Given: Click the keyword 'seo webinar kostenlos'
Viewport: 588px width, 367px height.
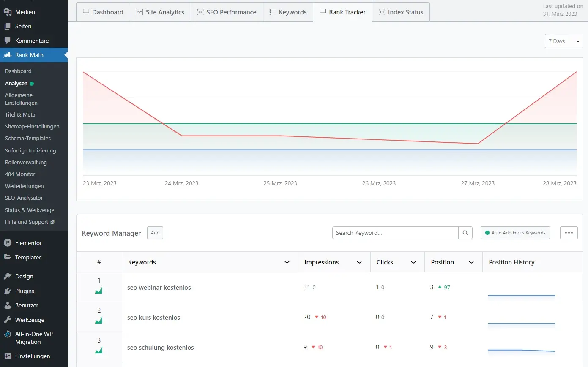Looking at the screenshot, I should click(x=159, y=288).
